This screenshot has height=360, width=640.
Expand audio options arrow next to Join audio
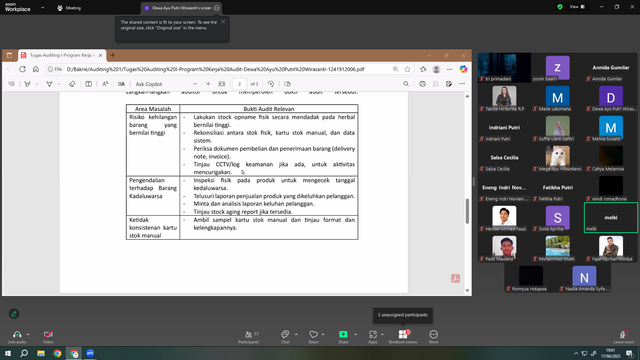click(x=28, y=334)
